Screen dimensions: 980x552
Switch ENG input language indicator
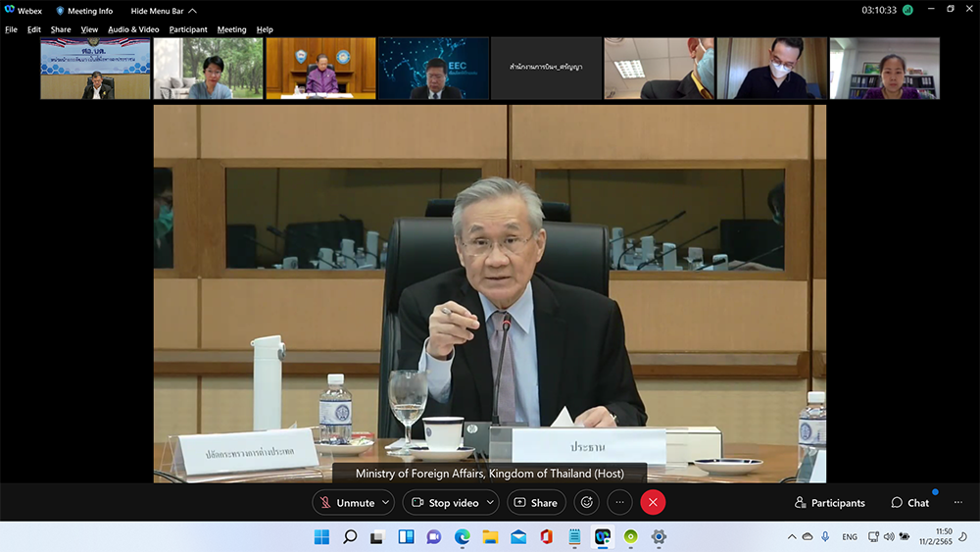pyautogui.click(x=850, y=536)
